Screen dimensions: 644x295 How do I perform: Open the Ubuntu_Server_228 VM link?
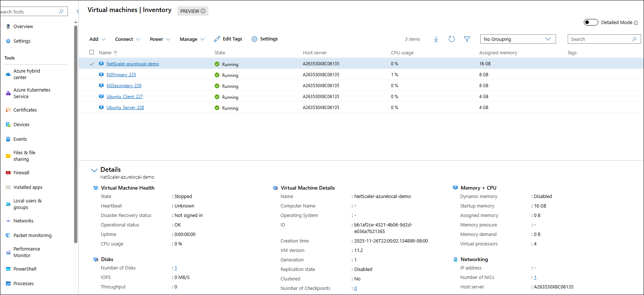pos(125,108)
